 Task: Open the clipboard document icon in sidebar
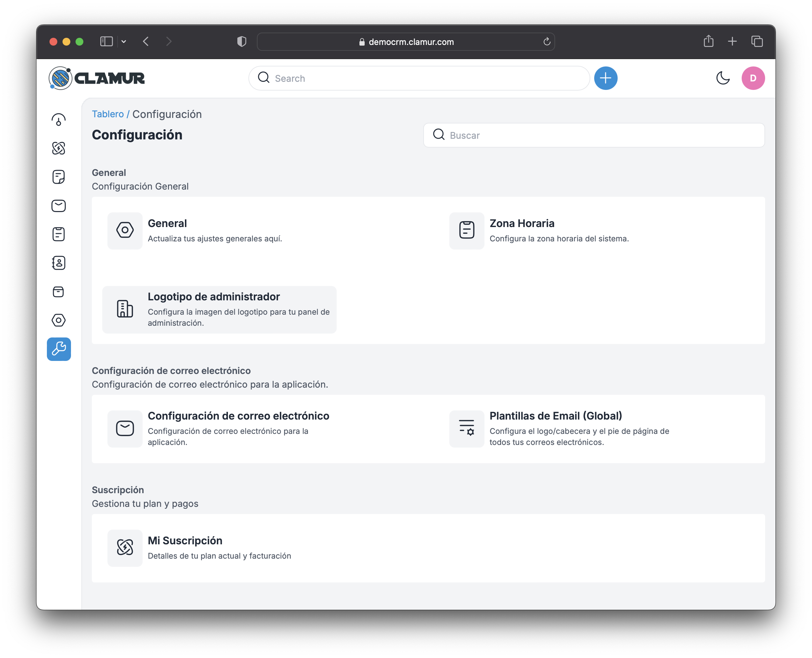pyautogui.click(x=59, y=234)
